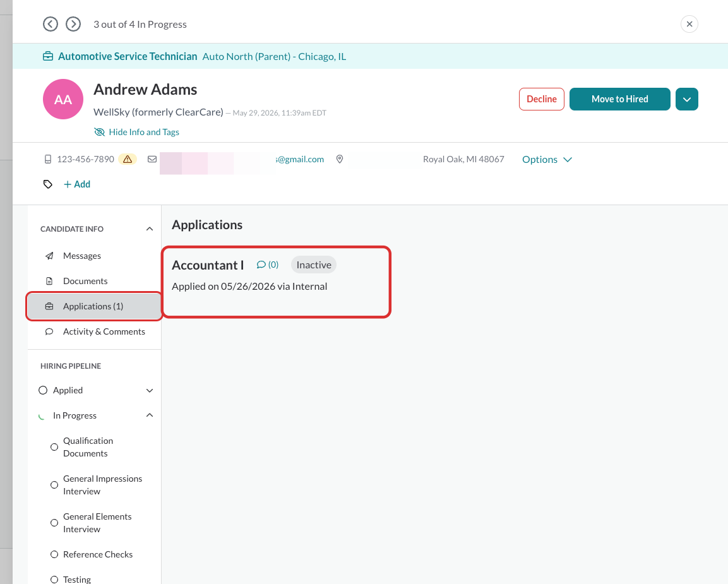Viewport: 728px width, 584px height.
Task: Close the candidate panel
Action: pyautogui.click(x=689, y=24)
